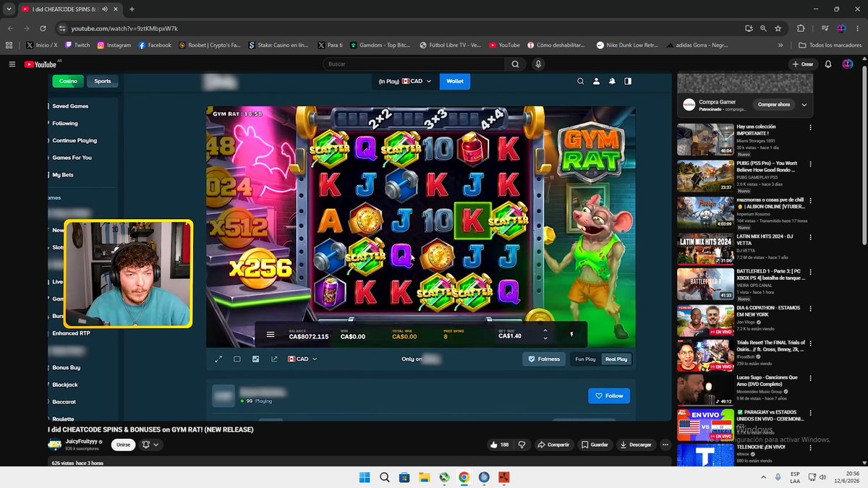Like the video with thumbs up

pyautogui.click(x=499, y=445)
